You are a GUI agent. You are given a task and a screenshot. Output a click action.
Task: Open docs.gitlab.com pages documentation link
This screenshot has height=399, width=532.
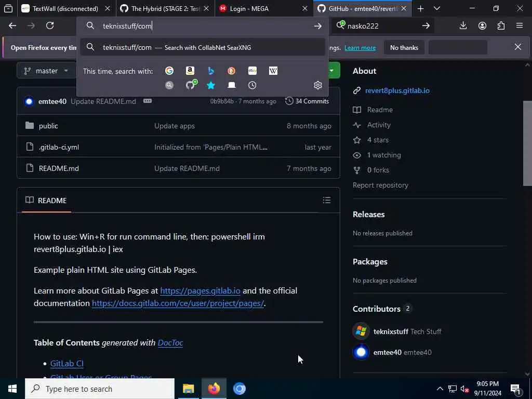(x=178, y=303)
